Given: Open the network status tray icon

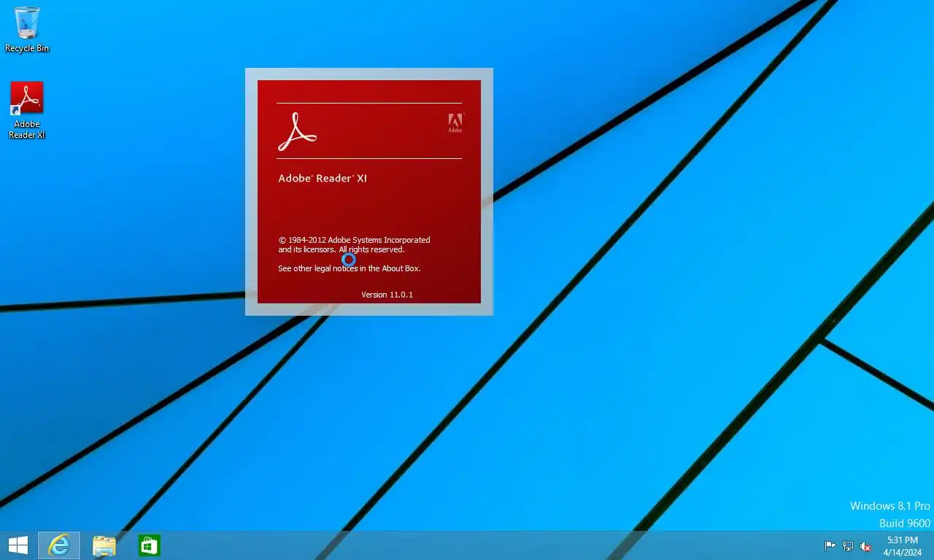Looking at the screenshot, I should [x=848, y=546].
